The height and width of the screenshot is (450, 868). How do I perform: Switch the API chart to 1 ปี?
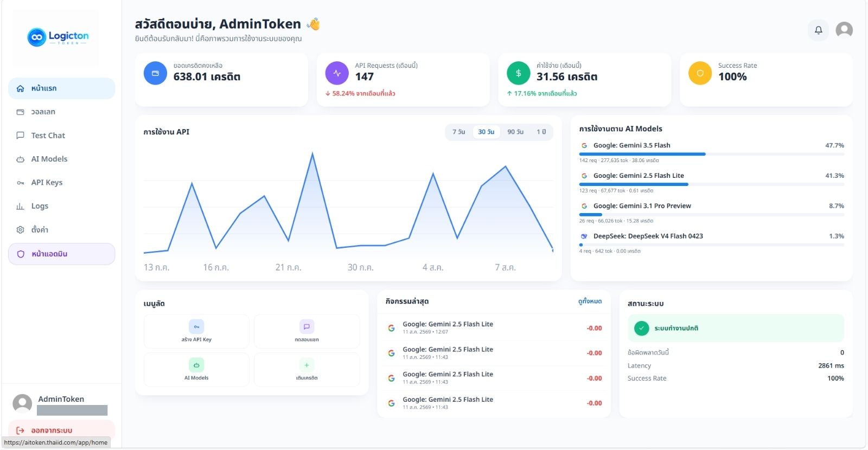coord(541,132)
